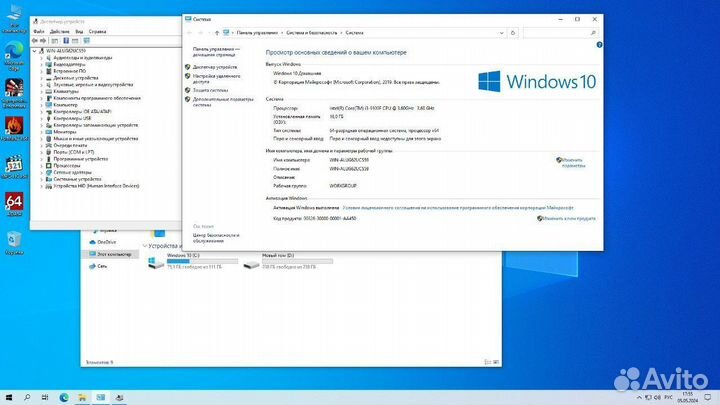Click Forward arrow in Device Manager toolbar
Image resolution: width=720 pixels, height=405 pixels.
tap(43, 41)
